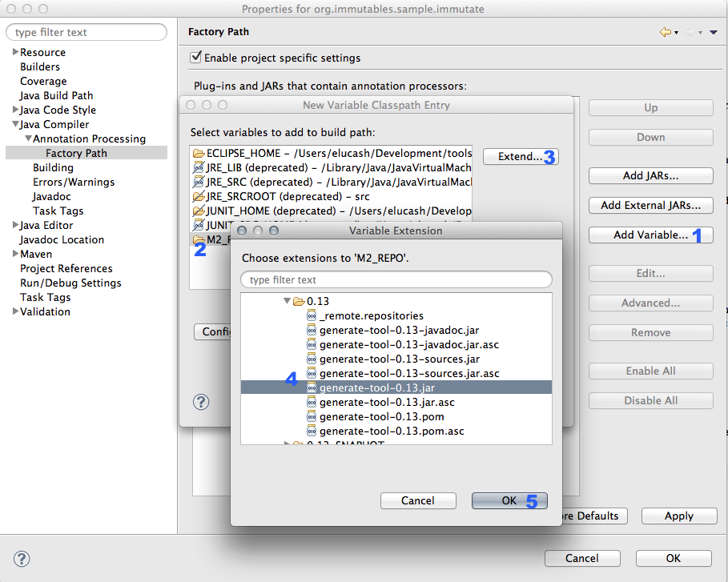The height and width of the screenshot is (582, 728).
Task: Select Javadoc Location item
Action: point(62,239)
